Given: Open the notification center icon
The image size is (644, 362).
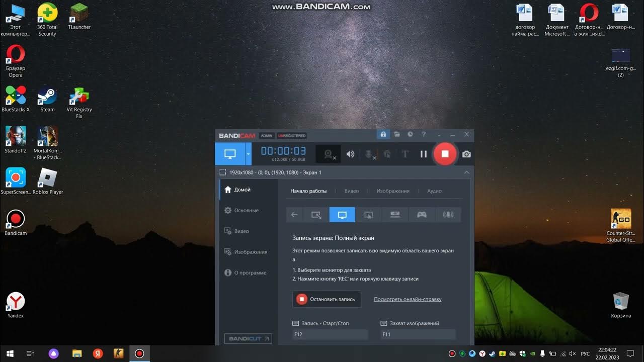Looking at the screenshot, I should click(x=630, y=353).
